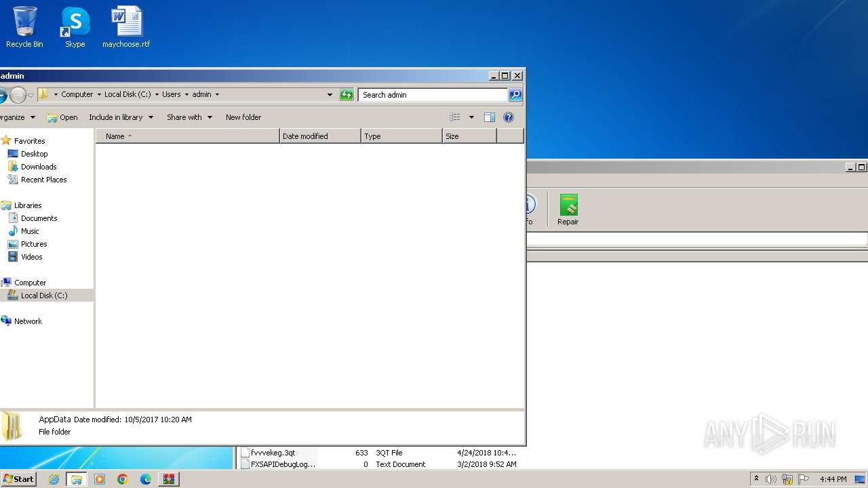The image size is (868, 488).
Task: Open the Skype desktop shortcut
Action: pos(75,27)
